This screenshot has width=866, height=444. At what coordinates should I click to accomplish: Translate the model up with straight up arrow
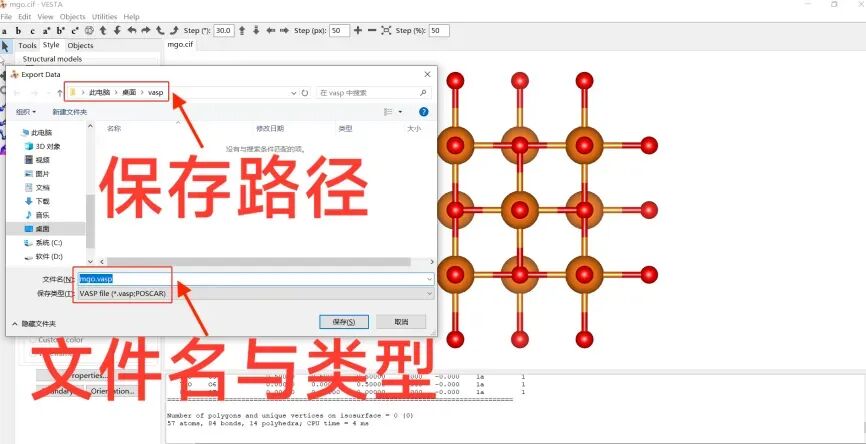242,31
